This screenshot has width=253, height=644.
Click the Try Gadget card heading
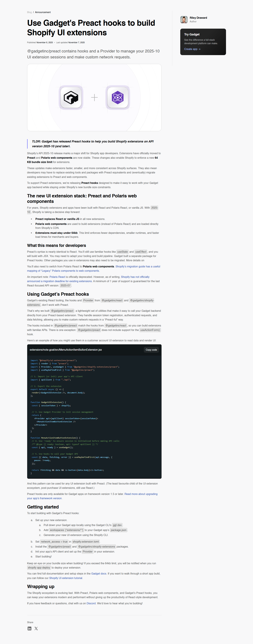pos(192,34)
